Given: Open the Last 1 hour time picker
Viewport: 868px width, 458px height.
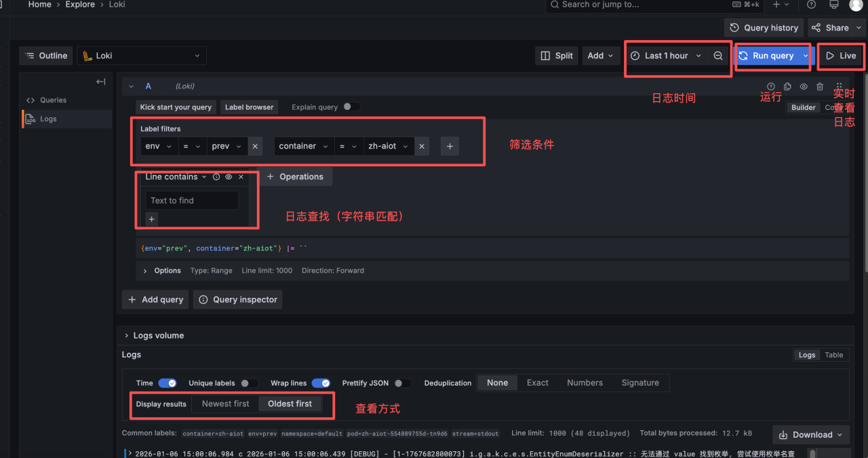Looking at the screenshot, I should tap(666, 56).
